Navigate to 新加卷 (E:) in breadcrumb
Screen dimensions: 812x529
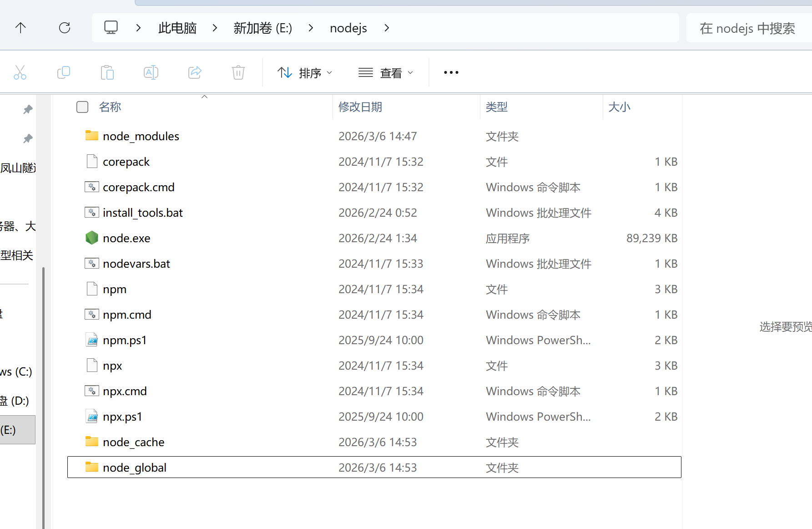pyautogui.click(x=263, y=28)
